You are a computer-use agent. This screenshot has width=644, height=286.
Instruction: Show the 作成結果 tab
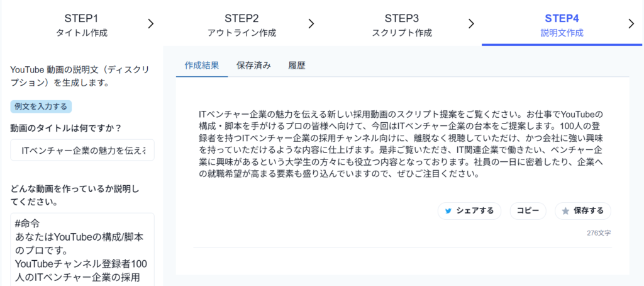point(202,65)
